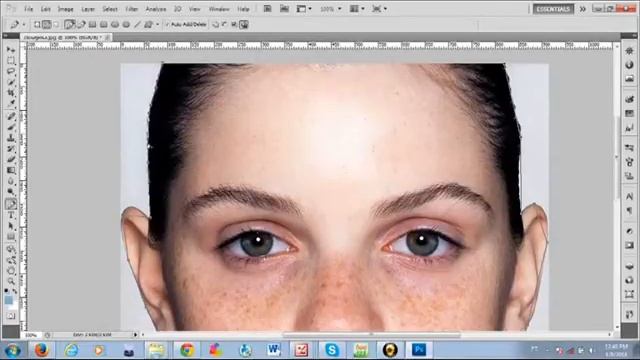Screen dimensions: 640x360
Task: Select the Eyedropper tool
Action: (x=11, y=104)
